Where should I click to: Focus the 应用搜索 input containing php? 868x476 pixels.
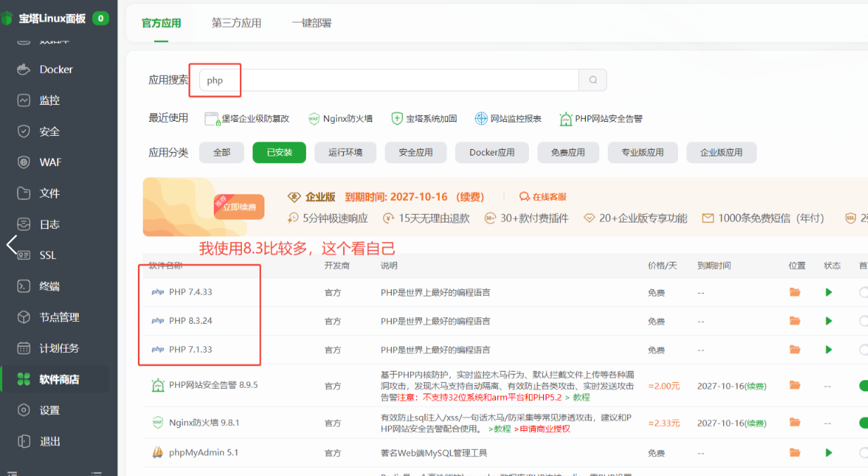[389, 80]
